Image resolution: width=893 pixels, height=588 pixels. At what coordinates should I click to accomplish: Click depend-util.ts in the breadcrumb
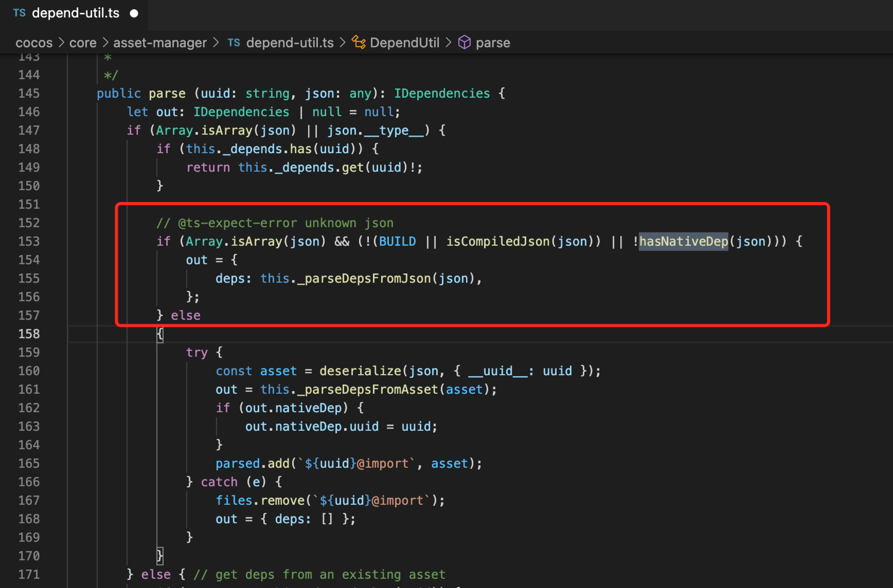pyautogui.click(x=290, y=43)
